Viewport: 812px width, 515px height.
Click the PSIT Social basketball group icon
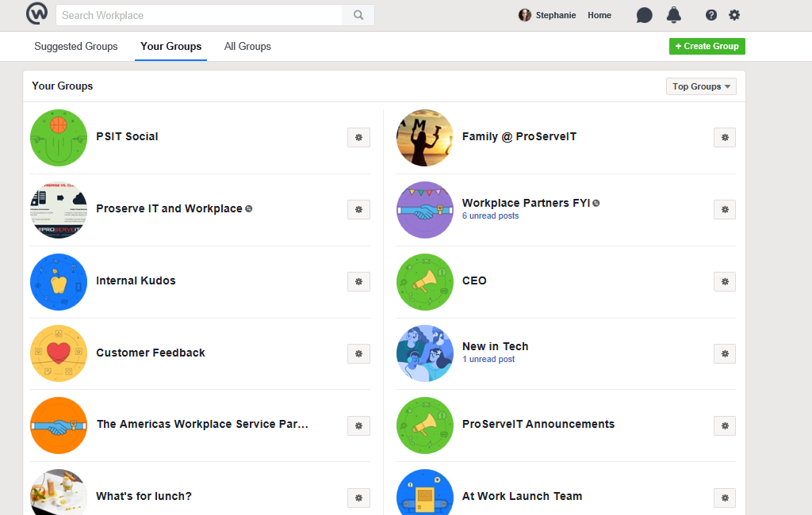click(x=59, y=138)
